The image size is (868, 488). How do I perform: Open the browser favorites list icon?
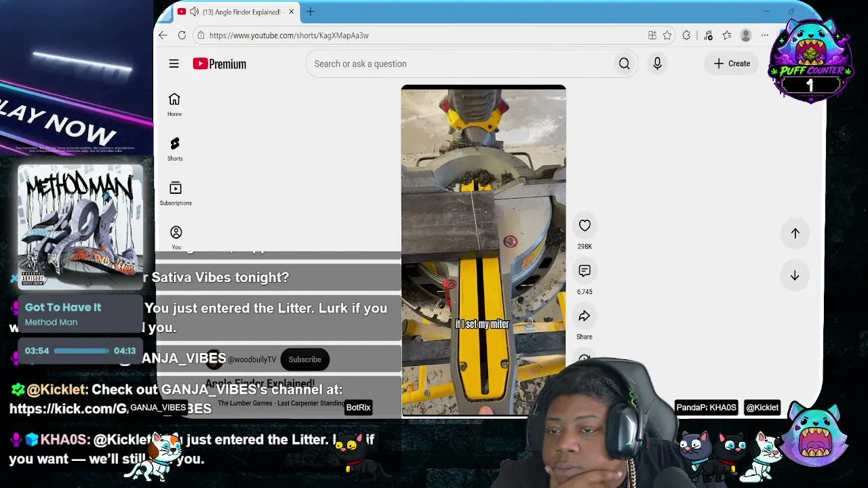coord(727,35)
